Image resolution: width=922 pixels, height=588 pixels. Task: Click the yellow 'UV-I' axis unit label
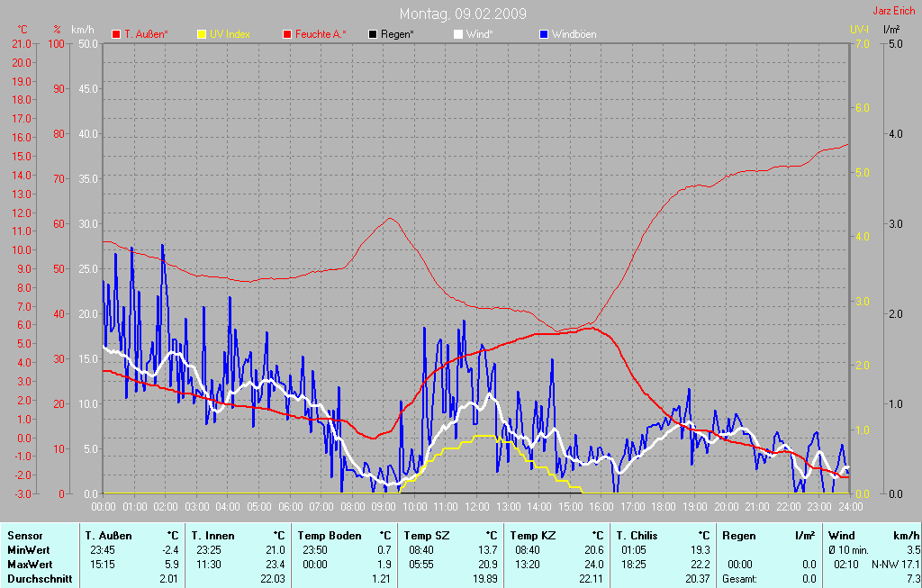[x=859, y=30]
